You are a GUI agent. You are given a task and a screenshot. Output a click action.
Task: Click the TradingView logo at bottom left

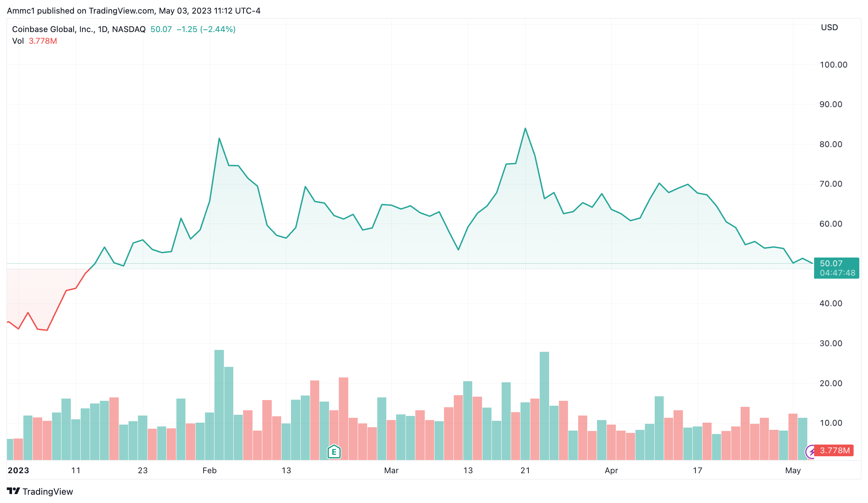pos(40,491)
